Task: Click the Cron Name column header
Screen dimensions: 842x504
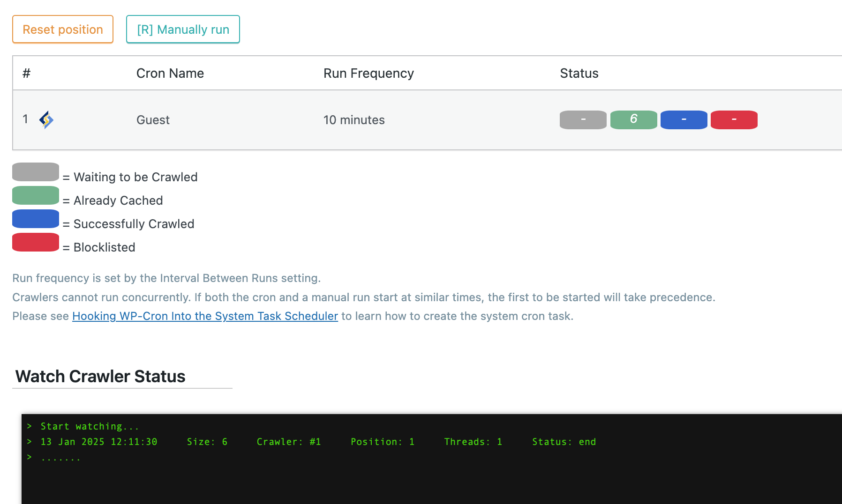Action: pyautogui.click(x=170, y=74)
